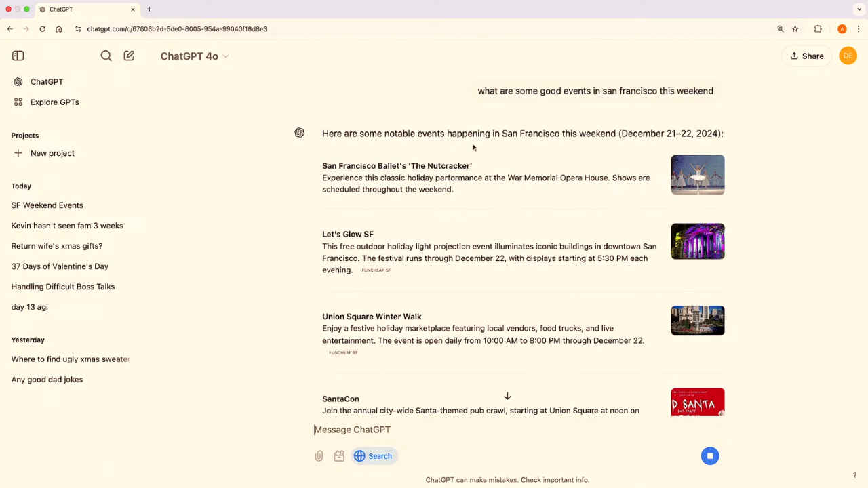Open the tools toolbox icon in composer

point(339,456)
